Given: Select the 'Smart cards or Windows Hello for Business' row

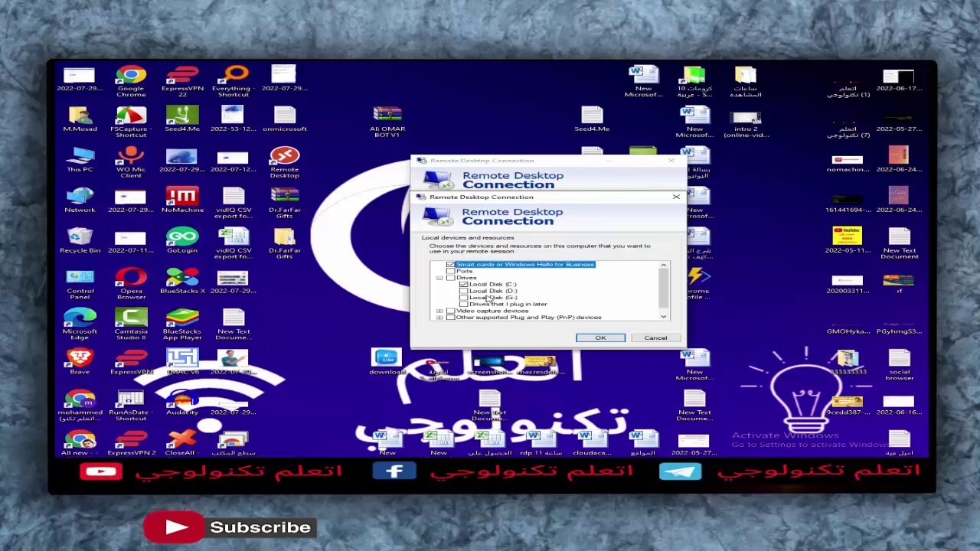Looking at the screenshot, I should 525,265.
